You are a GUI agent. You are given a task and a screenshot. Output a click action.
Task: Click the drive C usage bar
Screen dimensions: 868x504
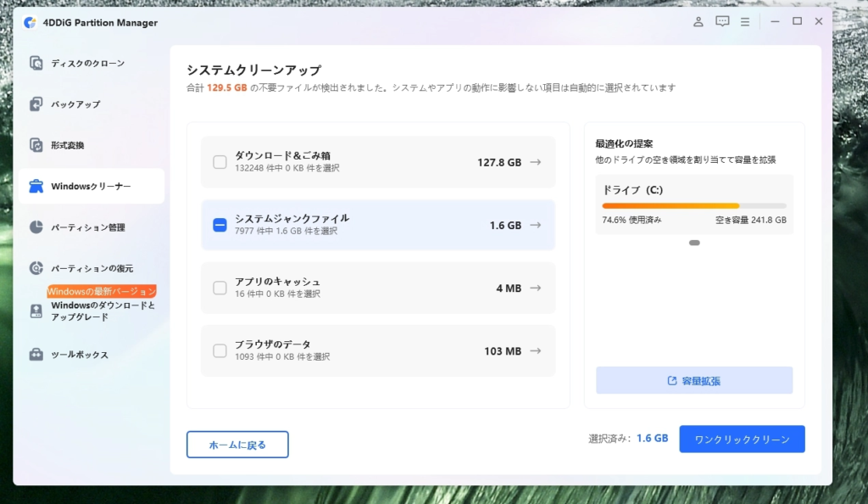pos(693,205)
